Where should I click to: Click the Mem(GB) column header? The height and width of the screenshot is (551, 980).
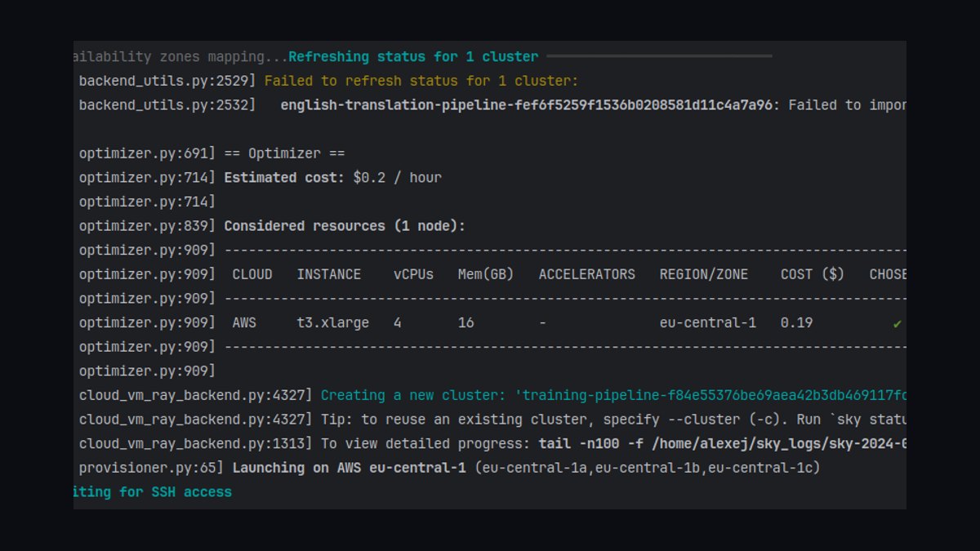[x=486, y=274]
